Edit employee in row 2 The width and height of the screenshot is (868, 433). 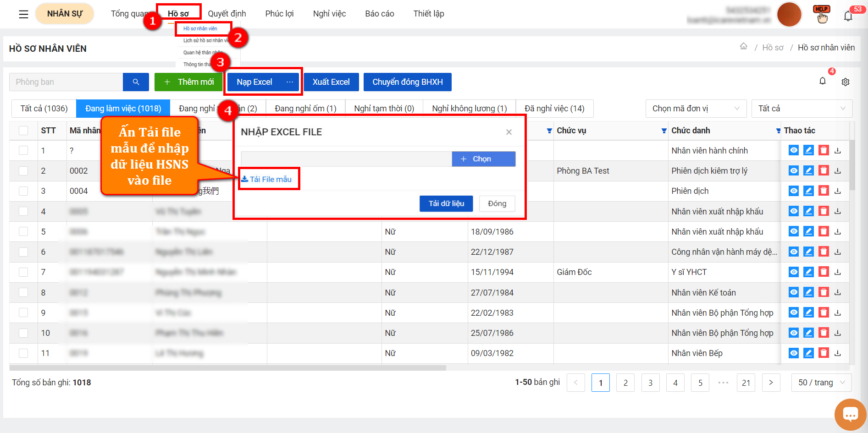pos(809,170)
